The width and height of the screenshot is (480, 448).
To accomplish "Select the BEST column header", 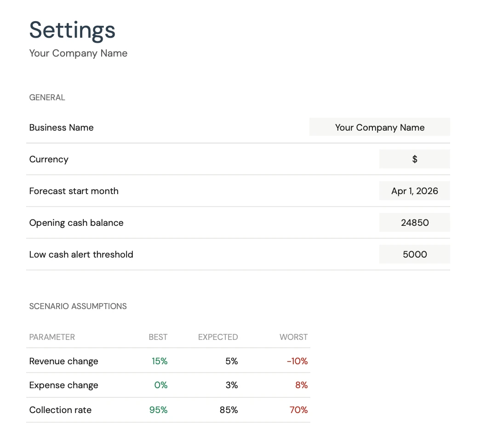I will 158,337.
